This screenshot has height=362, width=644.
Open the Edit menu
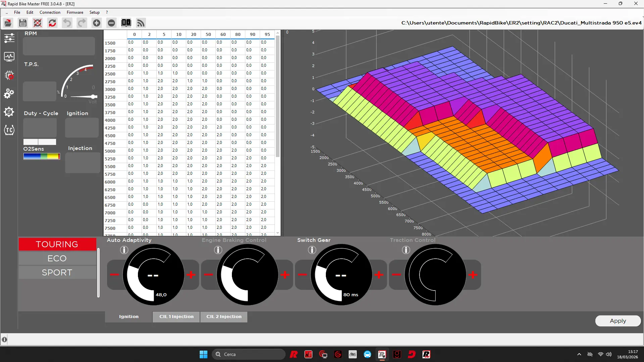(30, 12)
